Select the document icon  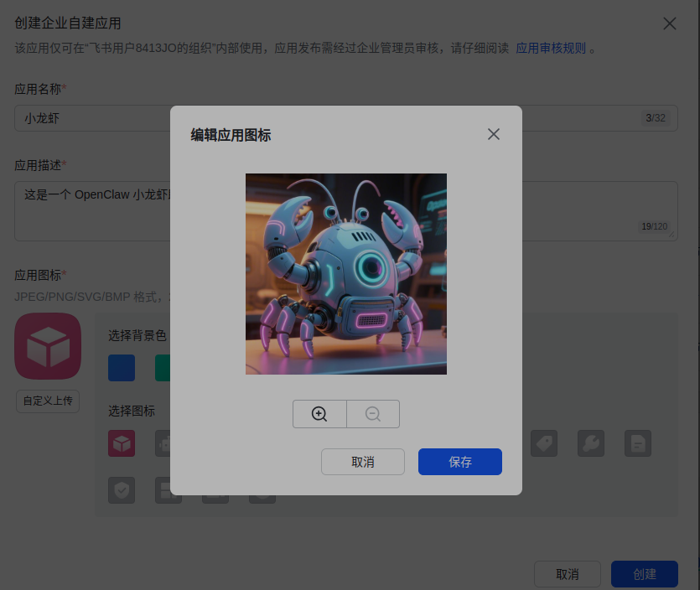tap(637, 443)
